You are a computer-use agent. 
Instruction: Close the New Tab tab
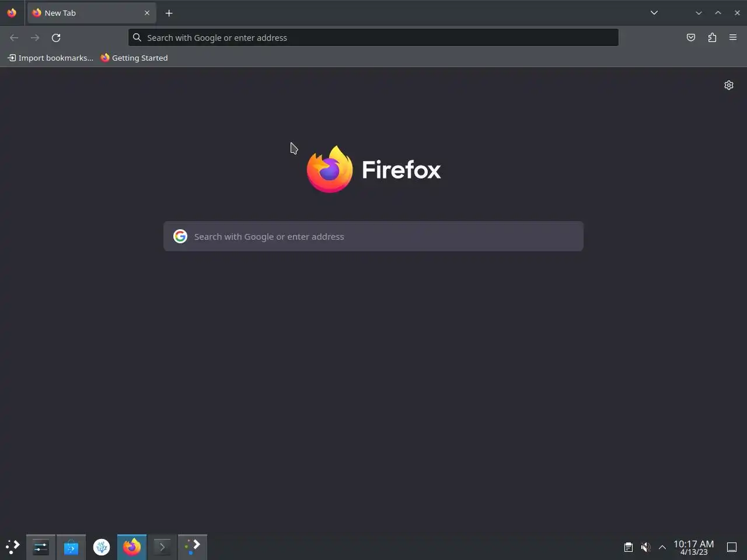click(x=147, y=13)
